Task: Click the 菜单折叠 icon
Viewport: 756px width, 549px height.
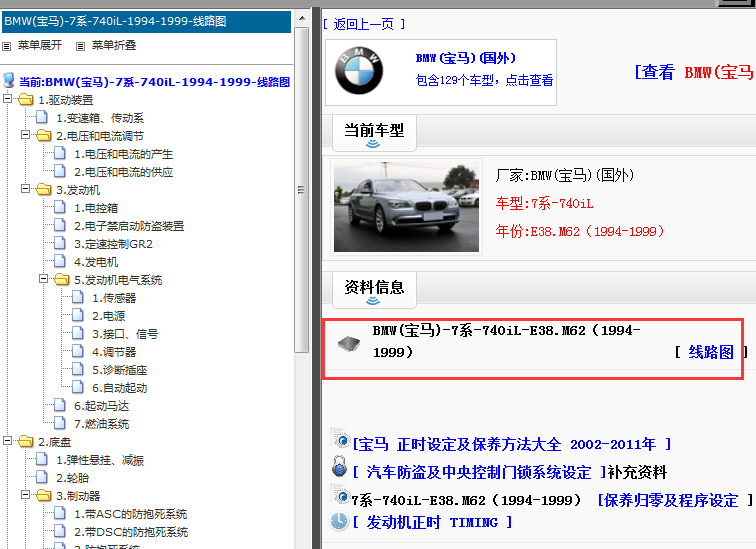Action: pos(81,46)
